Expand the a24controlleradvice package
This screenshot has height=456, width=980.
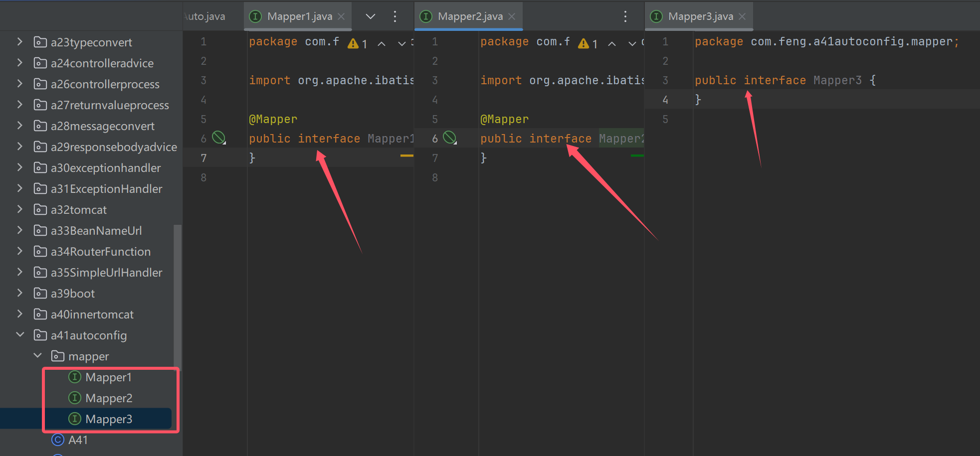coord(20,63)
